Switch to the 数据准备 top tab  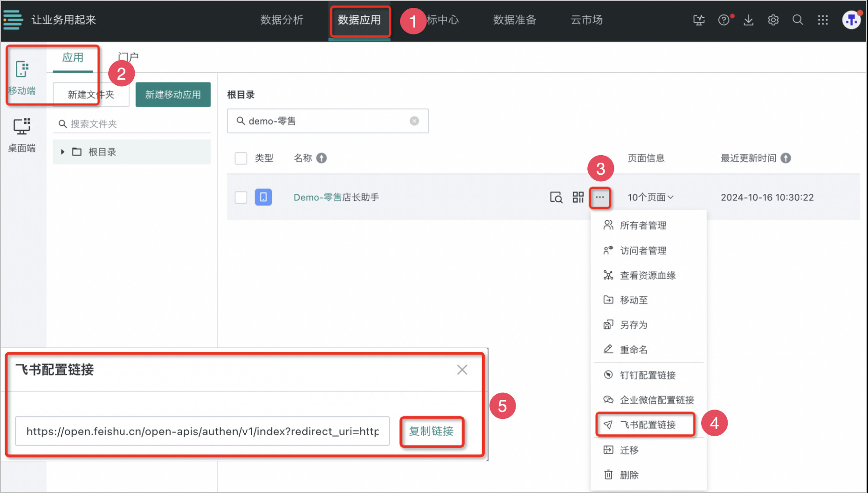514,20
